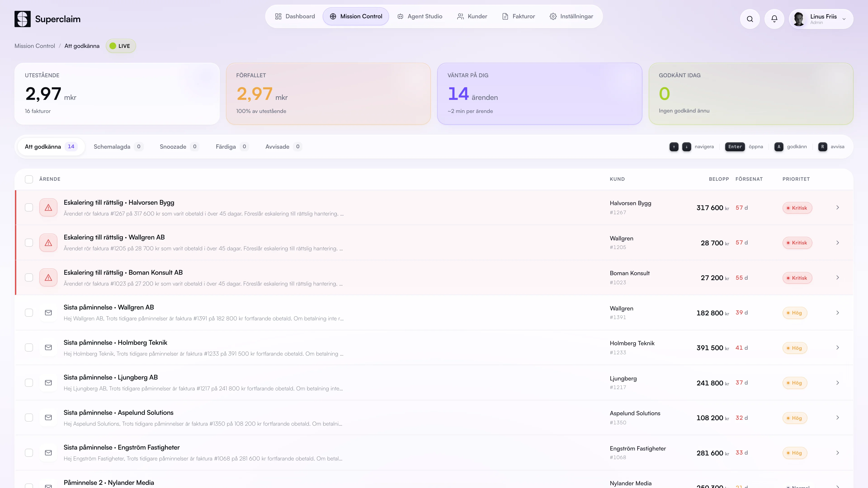Screen dimensions: 868x488
Task: Click the mail icon for Ljungberg AB reminder
Action: (49, 382)
